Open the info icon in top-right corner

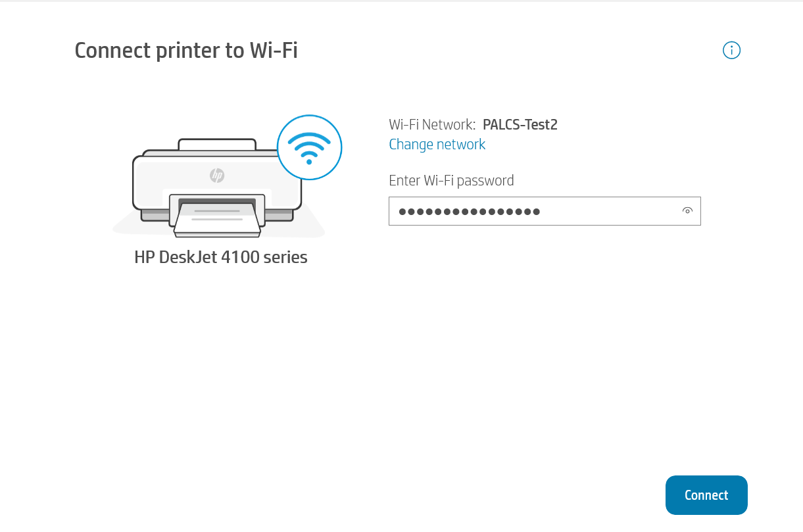731,50
